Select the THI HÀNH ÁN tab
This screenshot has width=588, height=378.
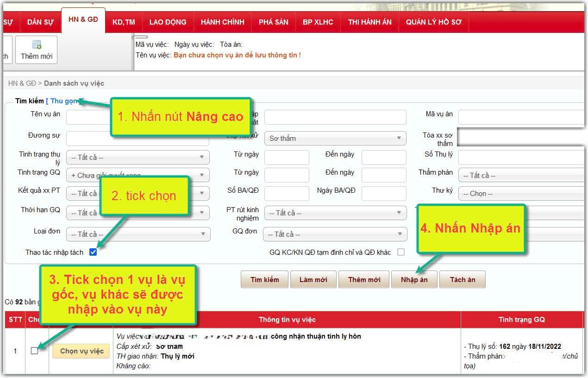[370, 22]
